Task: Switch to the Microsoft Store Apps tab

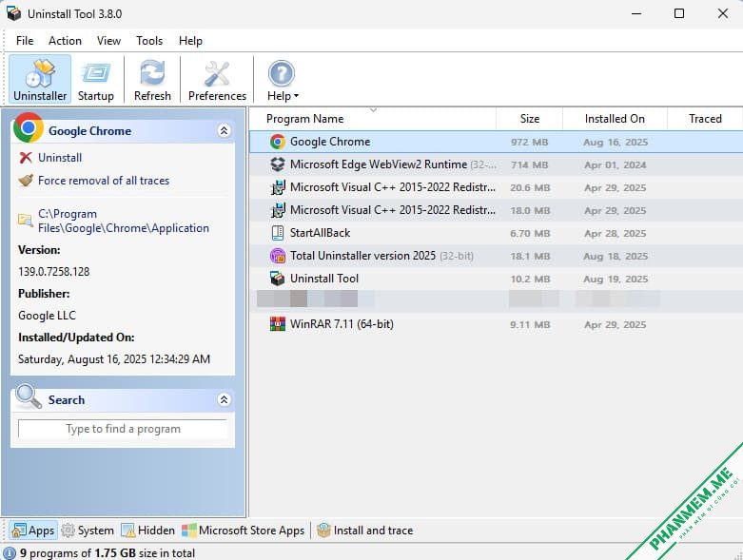Action: 244,531
